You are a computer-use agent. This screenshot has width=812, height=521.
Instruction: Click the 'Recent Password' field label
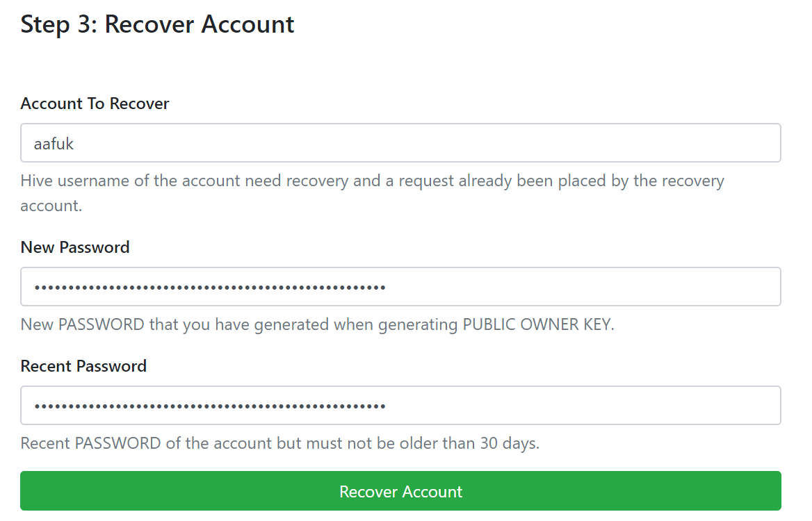[83, 366]
